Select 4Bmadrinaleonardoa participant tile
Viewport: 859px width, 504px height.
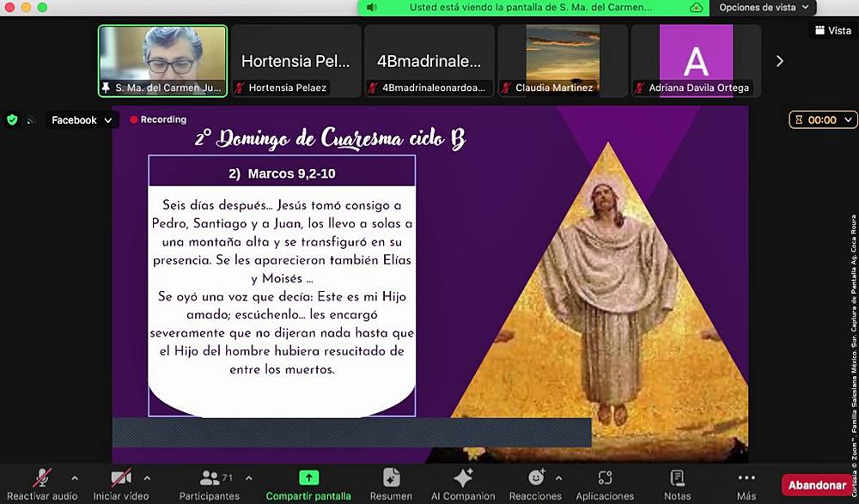[429, 61]
